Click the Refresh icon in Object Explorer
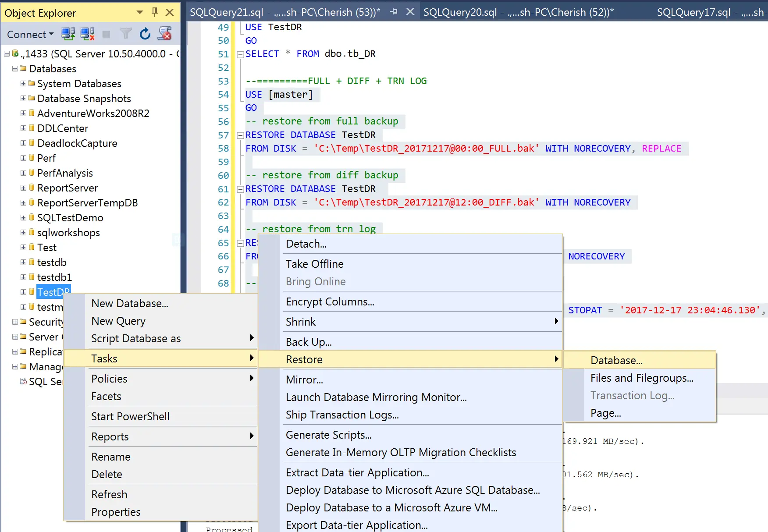Image resolution: width=768 pixels, height=532 pixels. click(145, 34)
